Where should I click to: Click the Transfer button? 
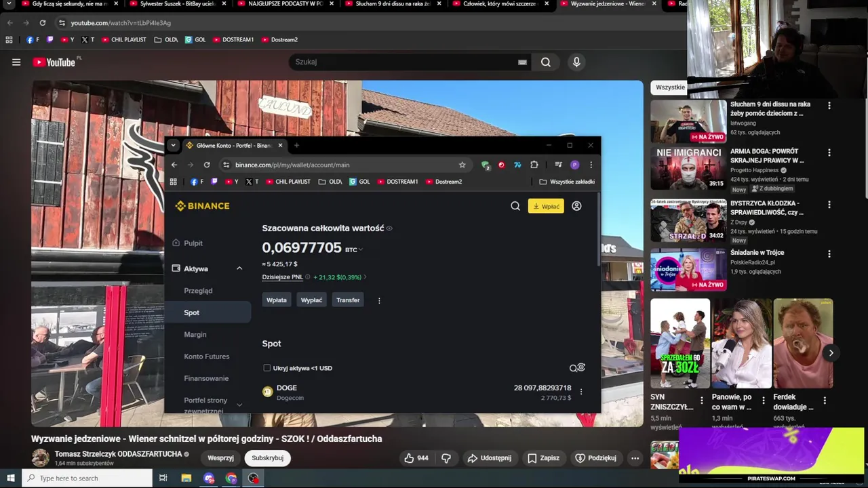[348, 300]
